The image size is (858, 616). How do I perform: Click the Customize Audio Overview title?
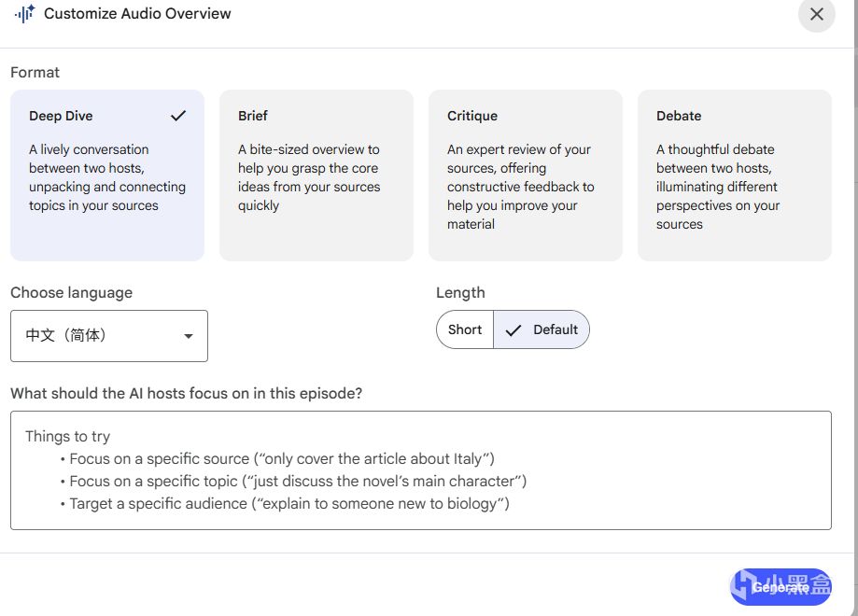pos(137,14)
